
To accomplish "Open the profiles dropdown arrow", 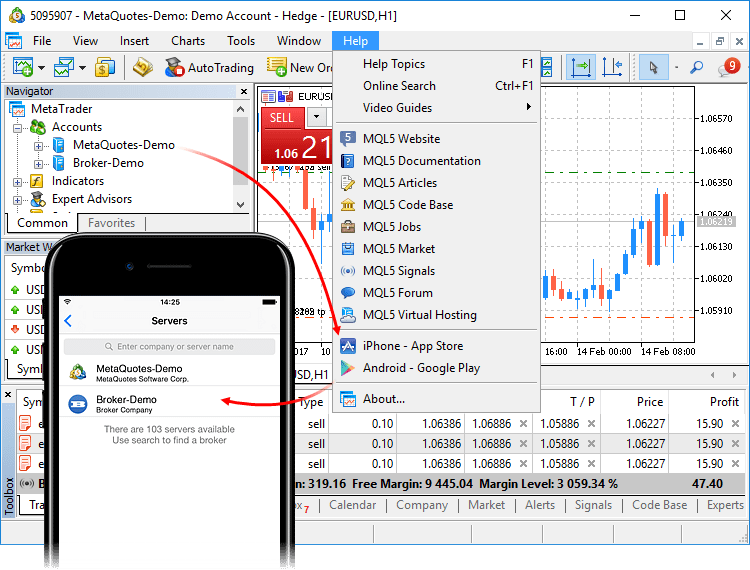I will click(x=82, y=68).
